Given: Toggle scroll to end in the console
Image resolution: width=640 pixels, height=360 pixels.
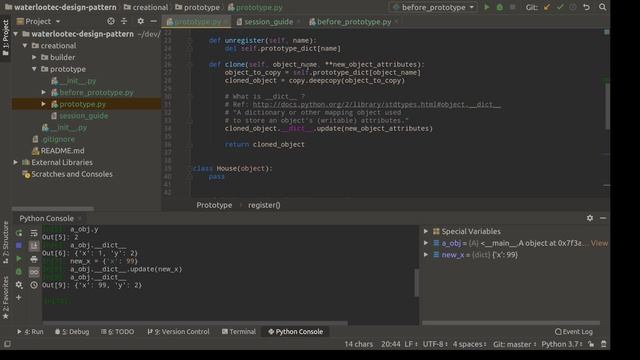Looking at the screenshot, I should click(x=34, y=246).
